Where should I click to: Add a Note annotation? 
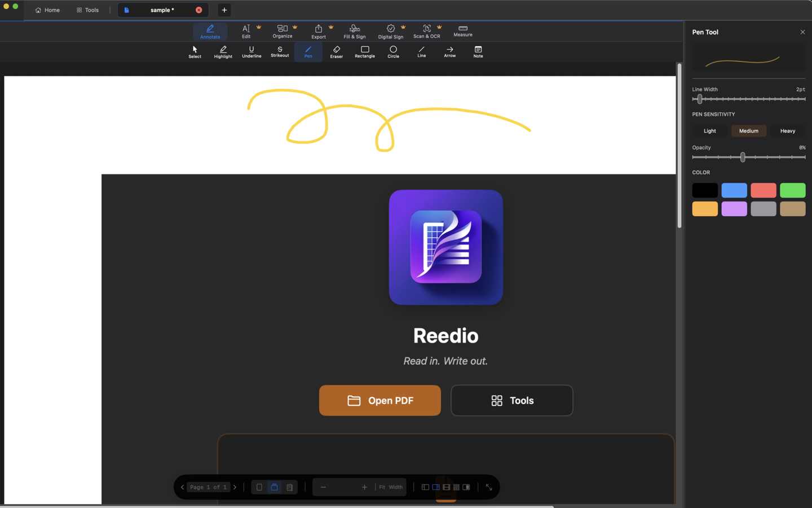tap(478, 52)
